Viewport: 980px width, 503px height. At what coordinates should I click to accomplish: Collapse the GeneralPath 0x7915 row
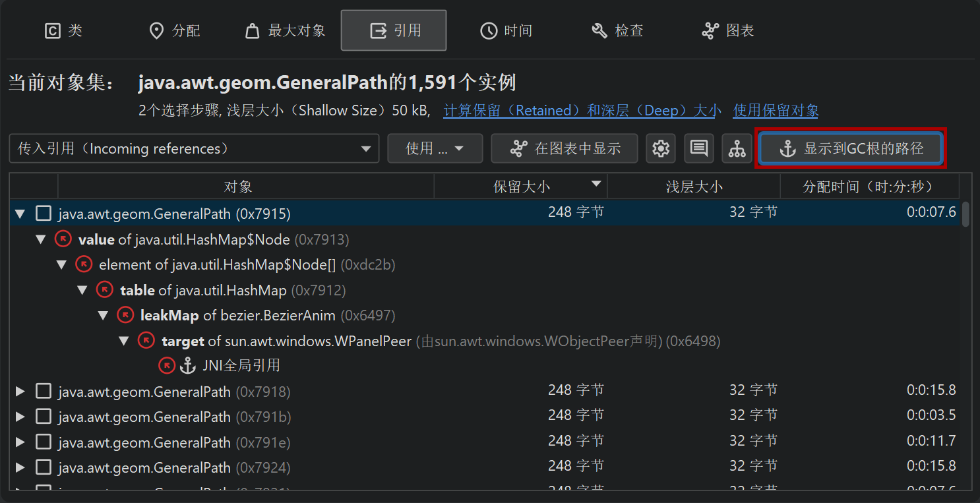pos(20,214)
